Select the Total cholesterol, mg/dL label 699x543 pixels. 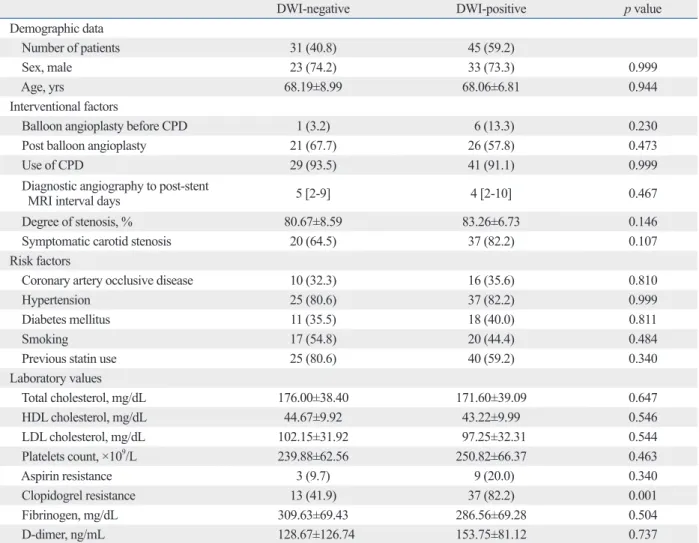point(84,398)
